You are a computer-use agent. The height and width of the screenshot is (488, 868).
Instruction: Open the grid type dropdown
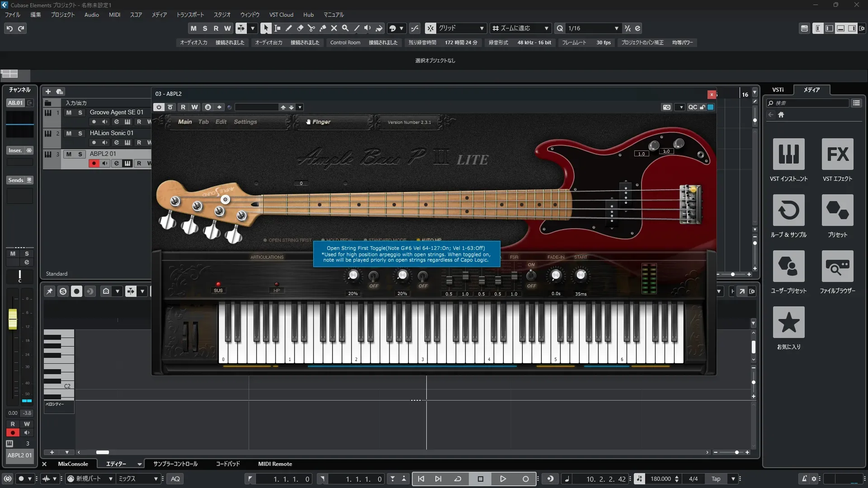(x=481, y=28)
